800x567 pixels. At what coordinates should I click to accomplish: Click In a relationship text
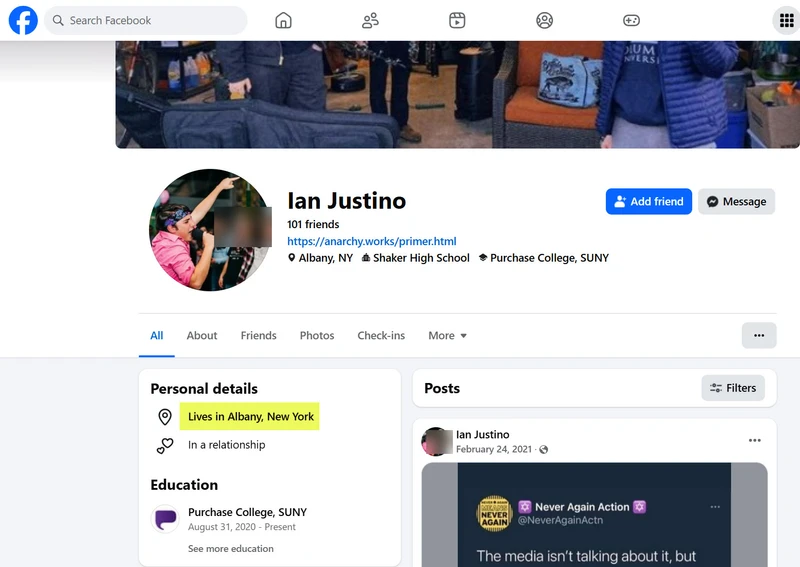click(227, 445)
